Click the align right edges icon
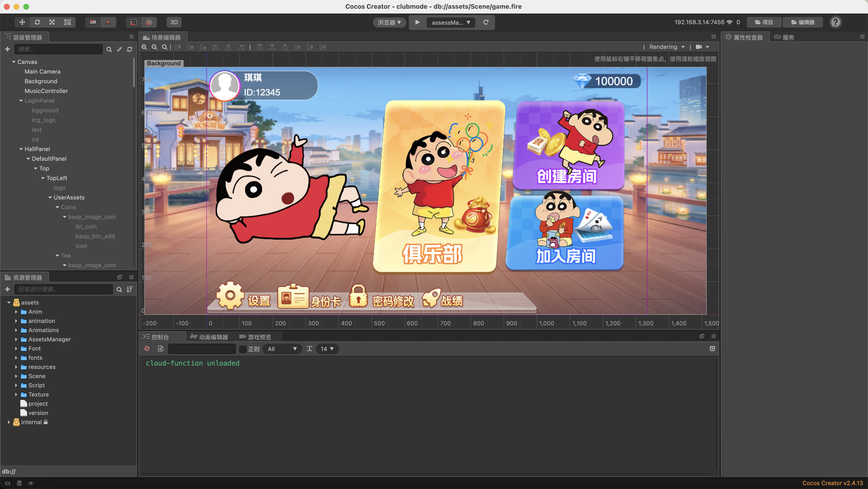The height and width of the screenshot is (489, 868). coord(241,47)
